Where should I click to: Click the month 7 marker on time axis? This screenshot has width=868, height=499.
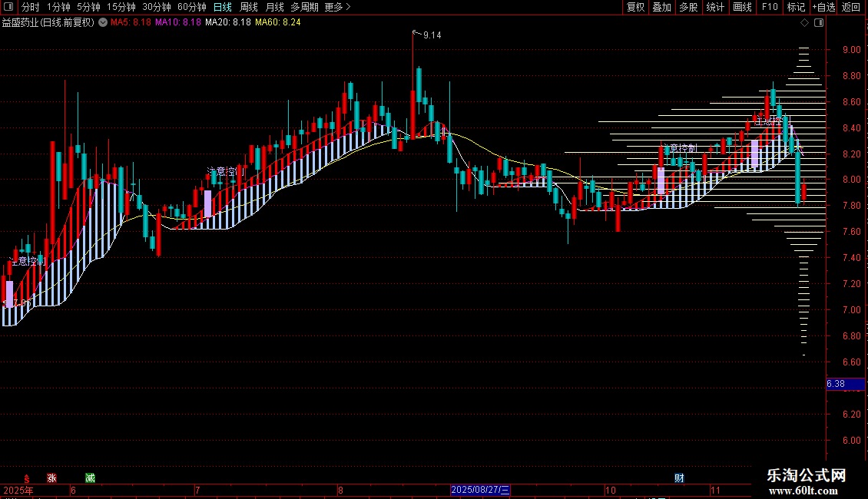(x=197, y=490)
